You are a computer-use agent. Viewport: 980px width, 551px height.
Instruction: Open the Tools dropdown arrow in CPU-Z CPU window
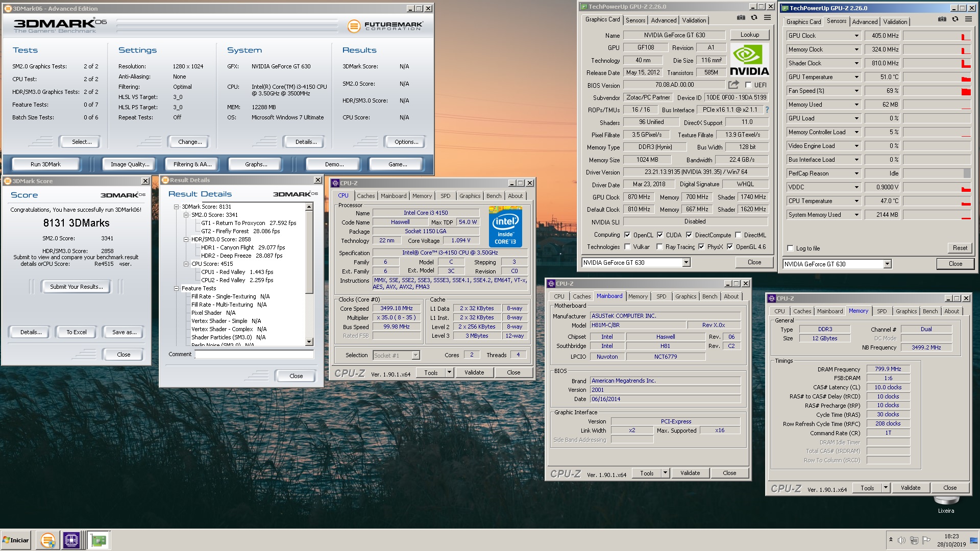click(x=449, y=372)
